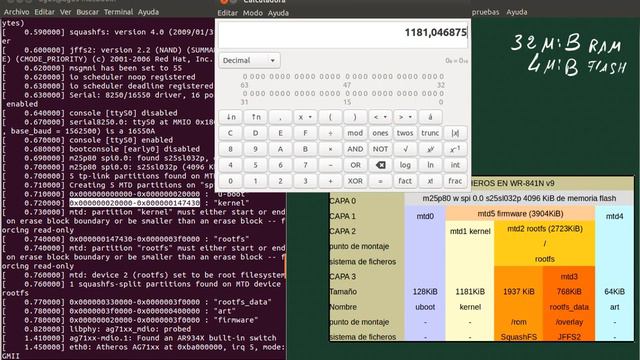Click the 1181KiB kernel size cell
Screen dimensions: 640x360
click(x=470, y=292)
